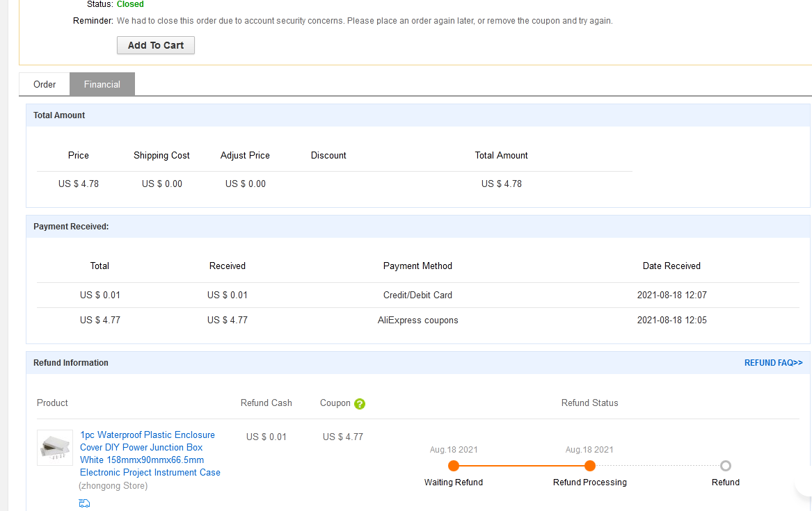Click the date 2021-08-18 12:05
812x511 pixels.
pos(671,320)
